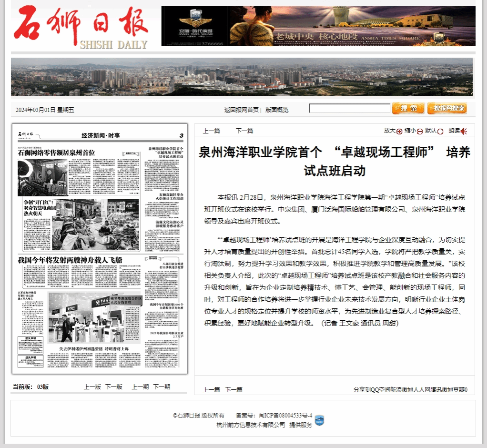Go to previous article via top 上一篇
This screenshot has height=448, width=487.
[x=211, y=131]
